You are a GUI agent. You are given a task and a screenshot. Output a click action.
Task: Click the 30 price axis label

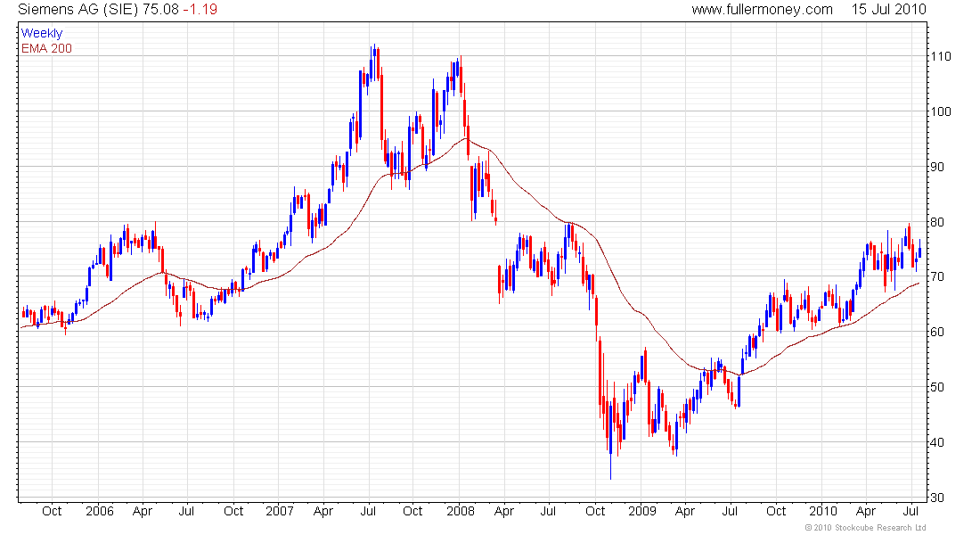937,498
